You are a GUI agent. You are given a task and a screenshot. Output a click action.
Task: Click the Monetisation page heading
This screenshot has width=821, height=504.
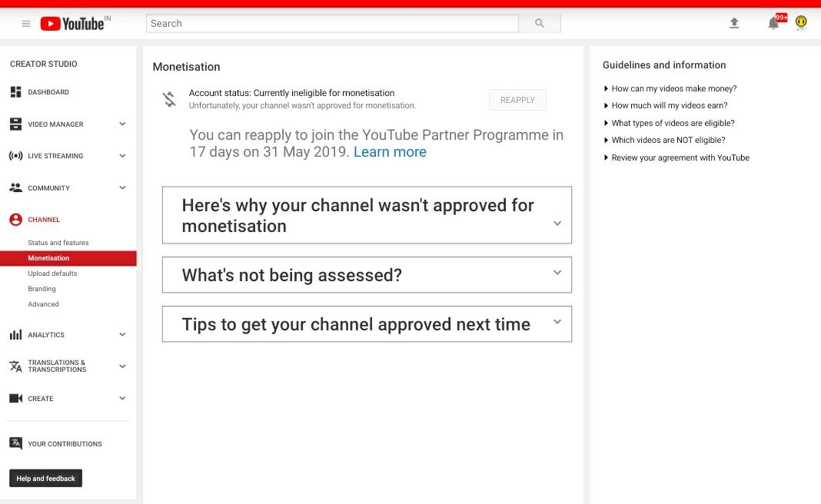coord(186,67)
